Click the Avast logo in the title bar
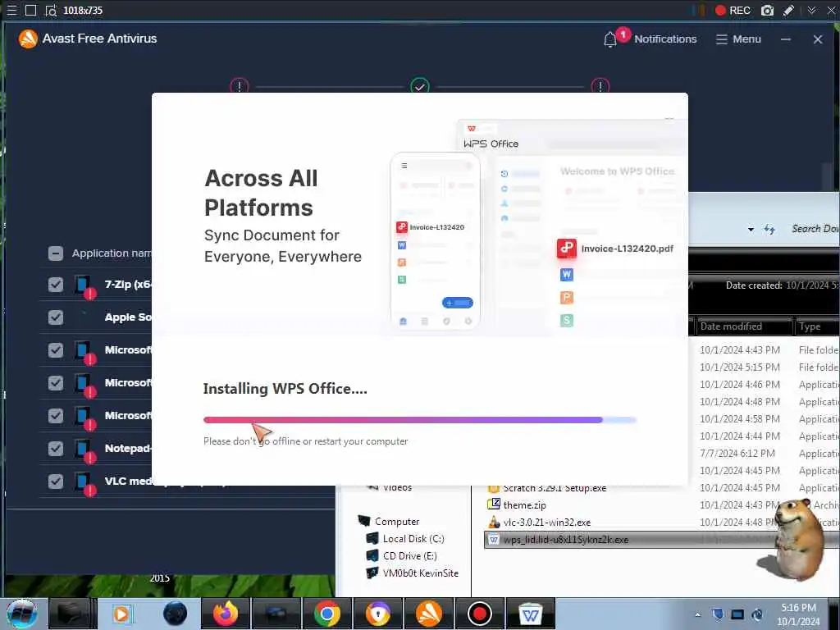Viewport: 840px width, 630px height. click(x=28, y=39)
